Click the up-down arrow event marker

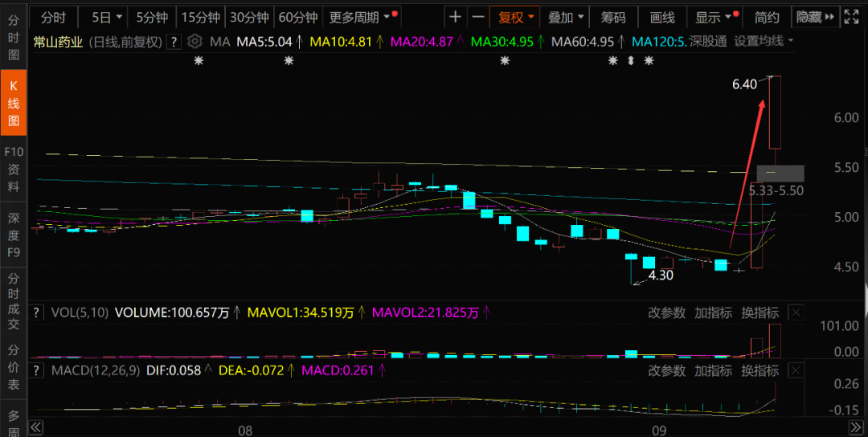pos(631,61)
